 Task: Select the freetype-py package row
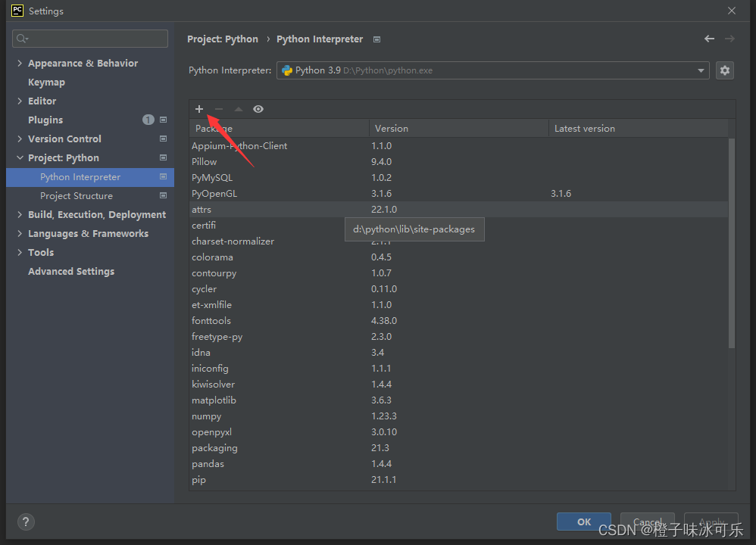[x=458, y=336]
